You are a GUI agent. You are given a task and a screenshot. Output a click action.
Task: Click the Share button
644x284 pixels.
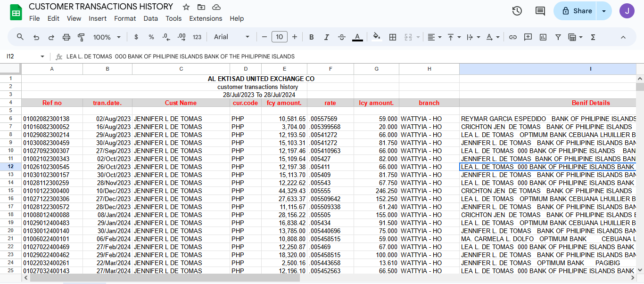click(576, 11)
